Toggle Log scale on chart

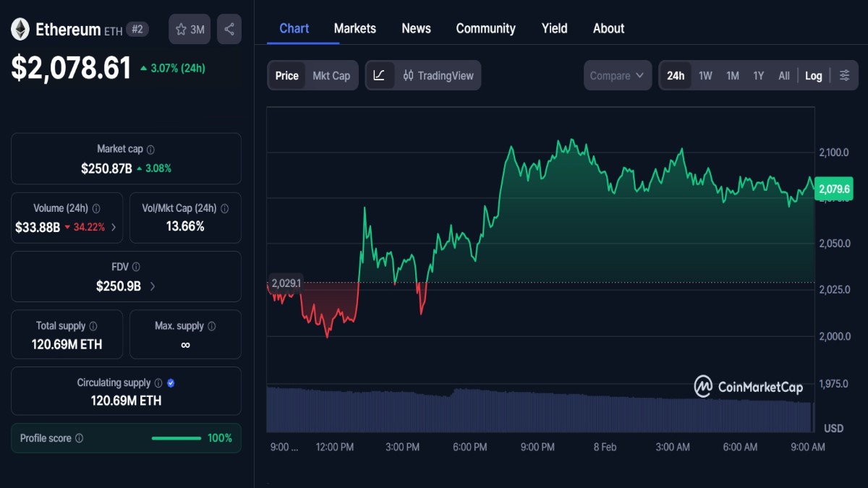[814, 75]
